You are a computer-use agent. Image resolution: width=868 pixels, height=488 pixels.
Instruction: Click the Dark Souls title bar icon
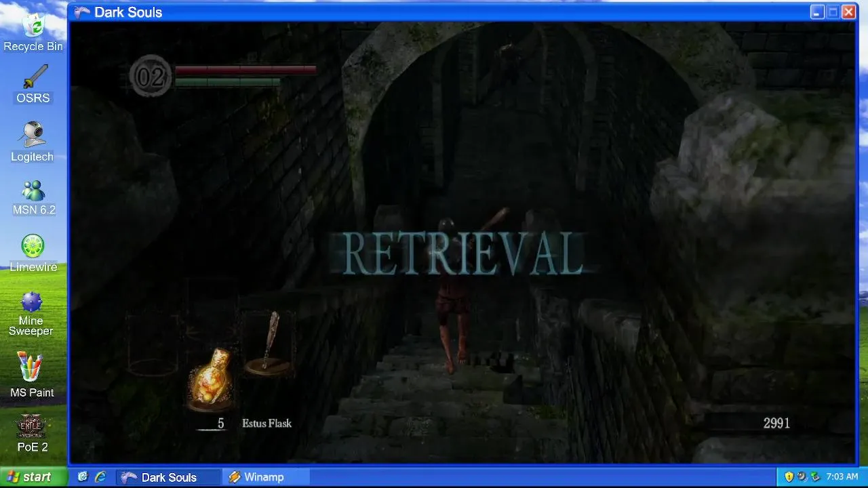(82, 12)
